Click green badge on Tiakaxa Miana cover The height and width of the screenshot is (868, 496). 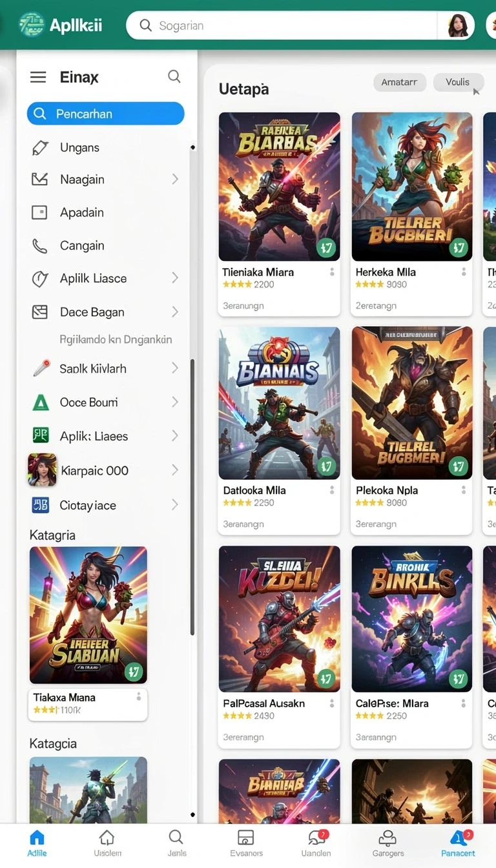(134, 672)
